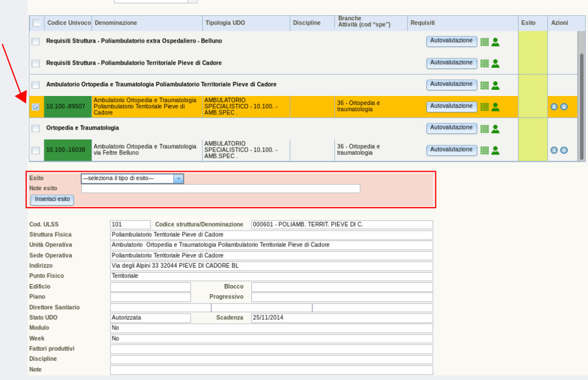
Task: Click green person icon in Belluno extra Ospedaliero row
Action: point(495,42)
